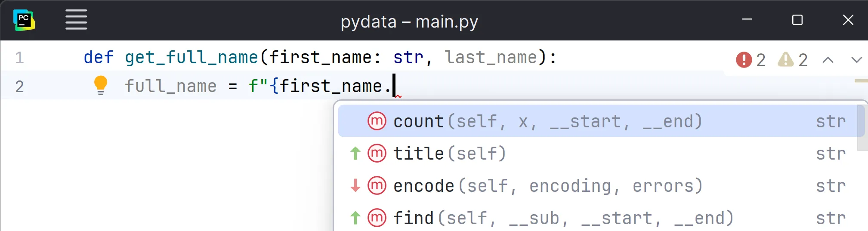
Task: Jump to next highlighted error chevron
Action: tap(856, 60)
